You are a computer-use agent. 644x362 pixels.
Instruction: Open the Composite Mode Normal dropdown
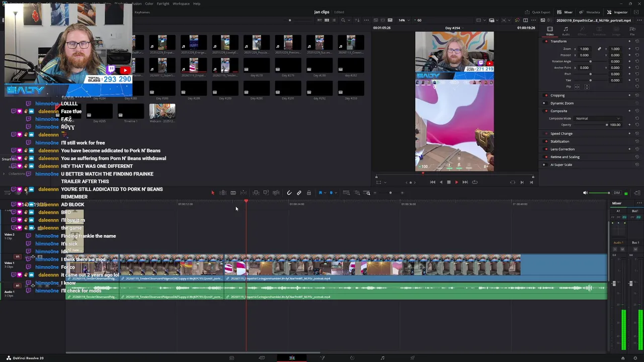coord(598,119)
